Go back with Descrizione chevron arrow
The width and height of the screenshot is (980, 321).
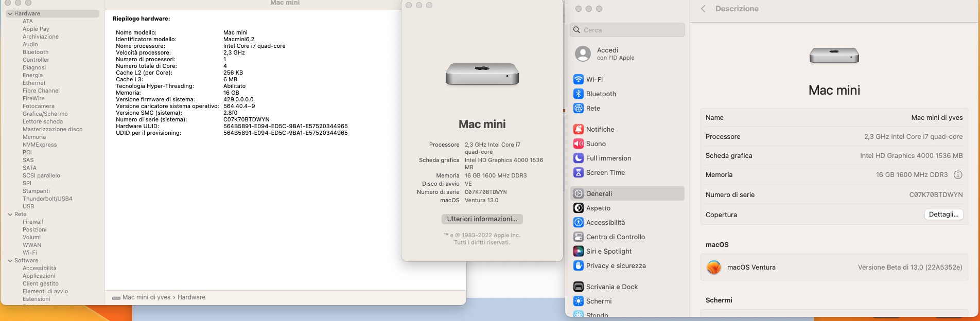[x=703, y=9]
